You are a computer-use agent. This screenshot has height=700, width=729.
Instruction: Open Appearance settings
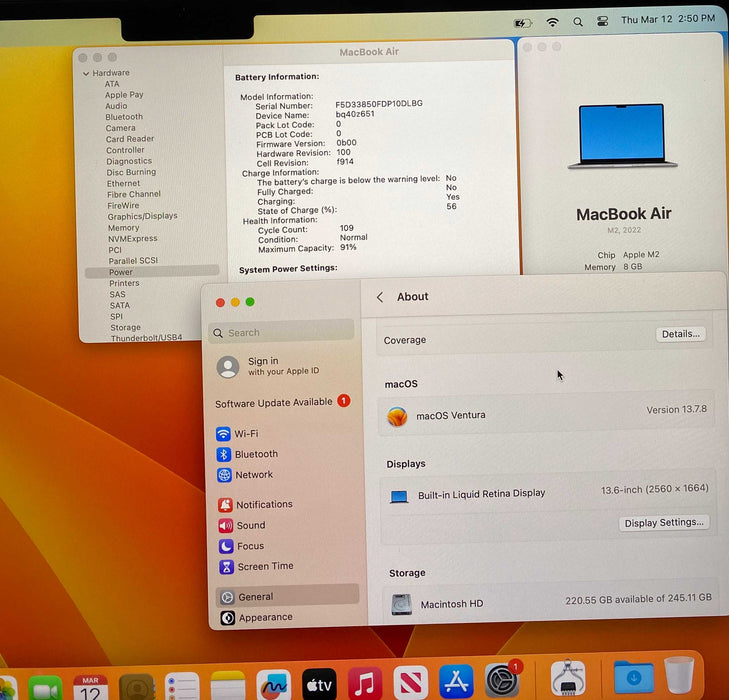[257, 617]
